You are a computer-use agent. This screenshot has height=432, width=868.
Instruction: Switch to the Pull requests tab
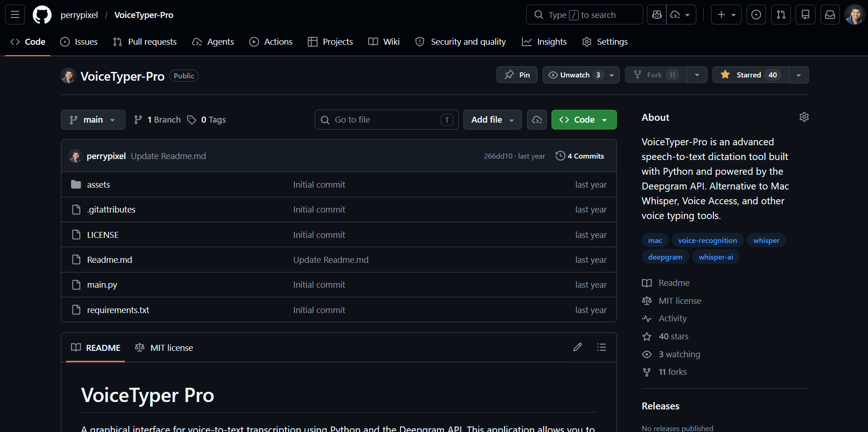(145, 42)
